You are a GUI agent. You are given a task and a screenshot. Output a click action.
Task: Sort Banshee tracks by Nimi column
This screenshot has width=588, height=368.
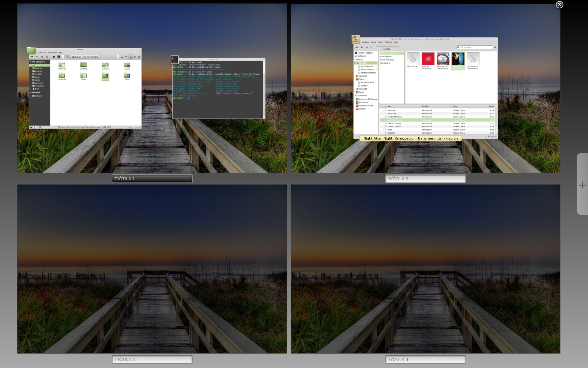pos(389,106)
